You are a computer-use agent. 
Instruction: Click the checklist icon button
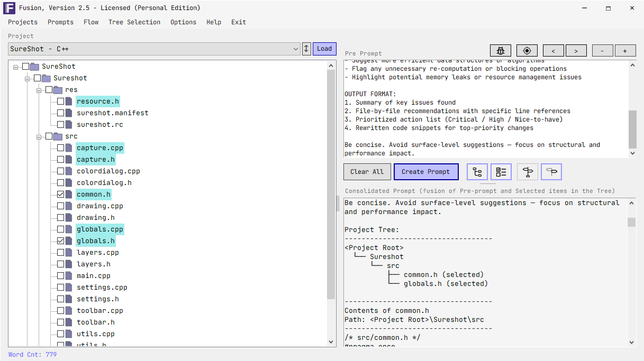[x=501, y=172]
